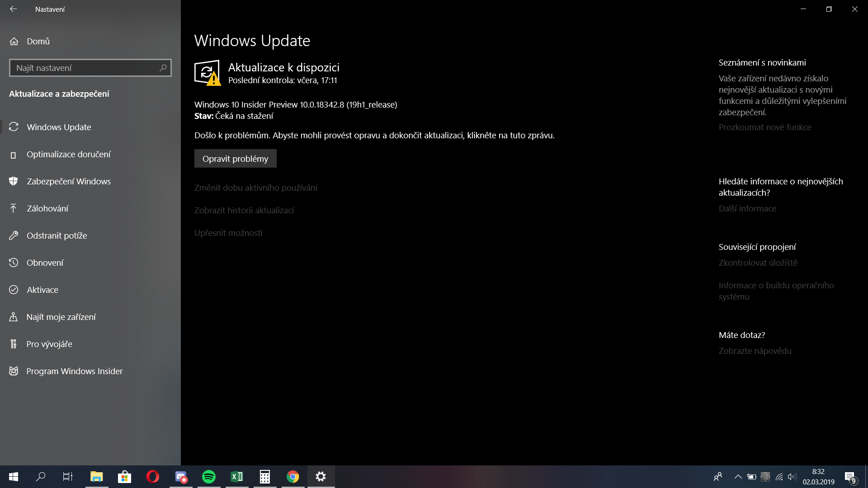868x488 pixels.
Task: Select Odstranit potíže wrench icon
Action: 14,235
